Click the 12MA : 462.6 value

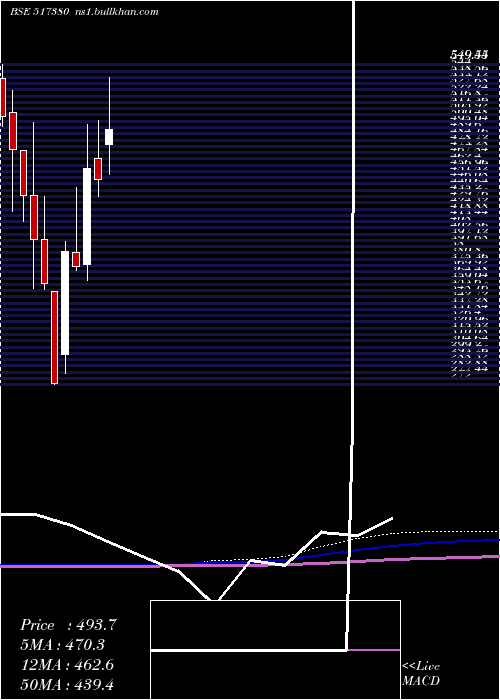68,665
